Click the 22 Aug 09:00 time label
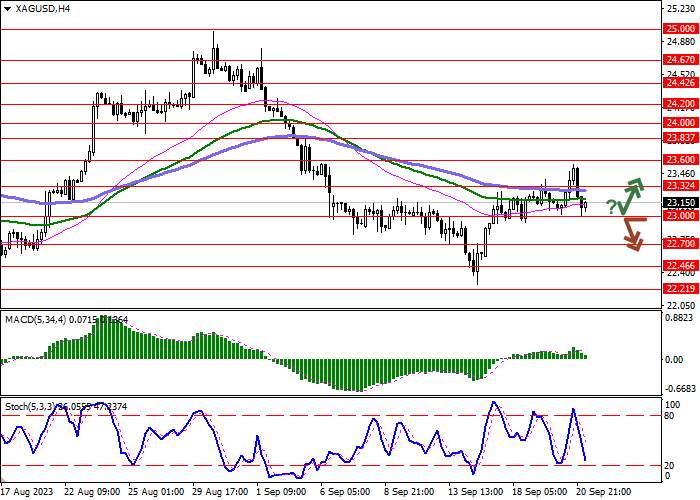This screenshot has width=700, height=500. 91,492
